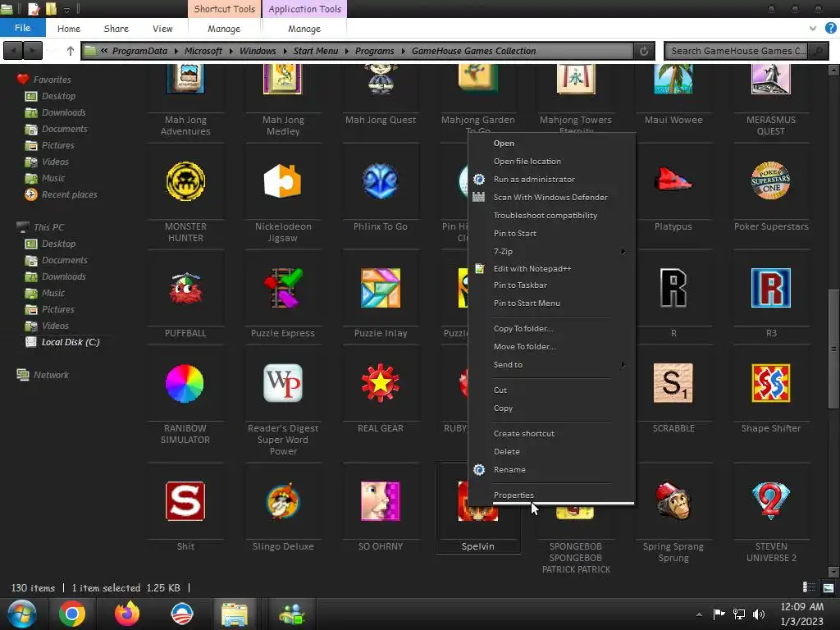Open the File menu button
The image size is (840, 630).
point(22,29)
